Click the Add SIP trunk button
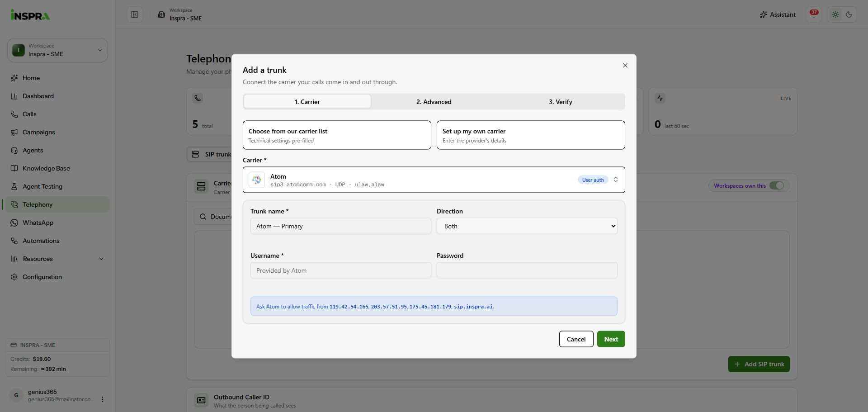868x412 pixels. tap(759, 364)
